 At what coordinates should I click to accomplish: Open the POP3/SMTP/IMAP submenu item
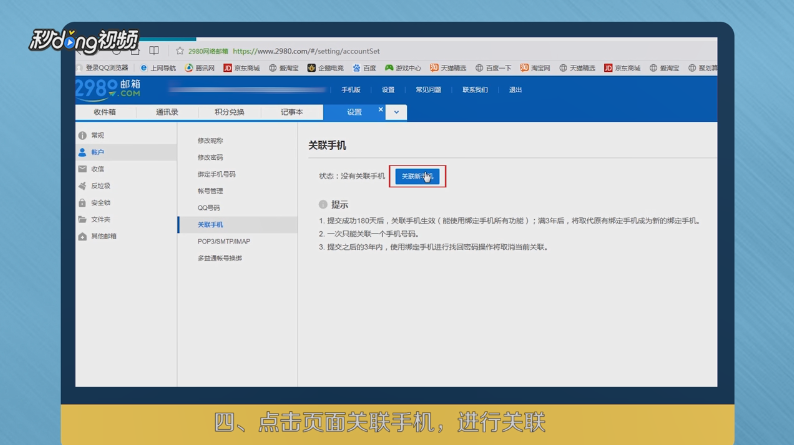click(224, 241)
